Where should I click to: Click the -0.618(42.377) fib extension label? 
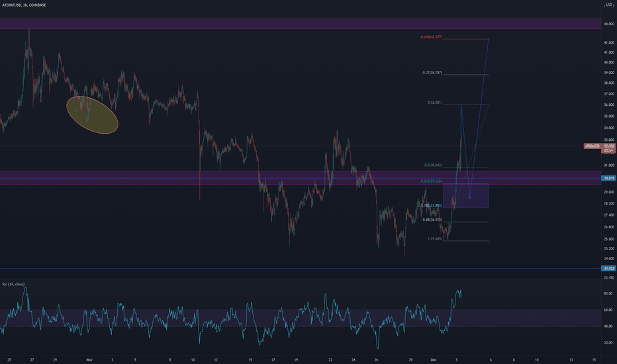tap(431, 37)
